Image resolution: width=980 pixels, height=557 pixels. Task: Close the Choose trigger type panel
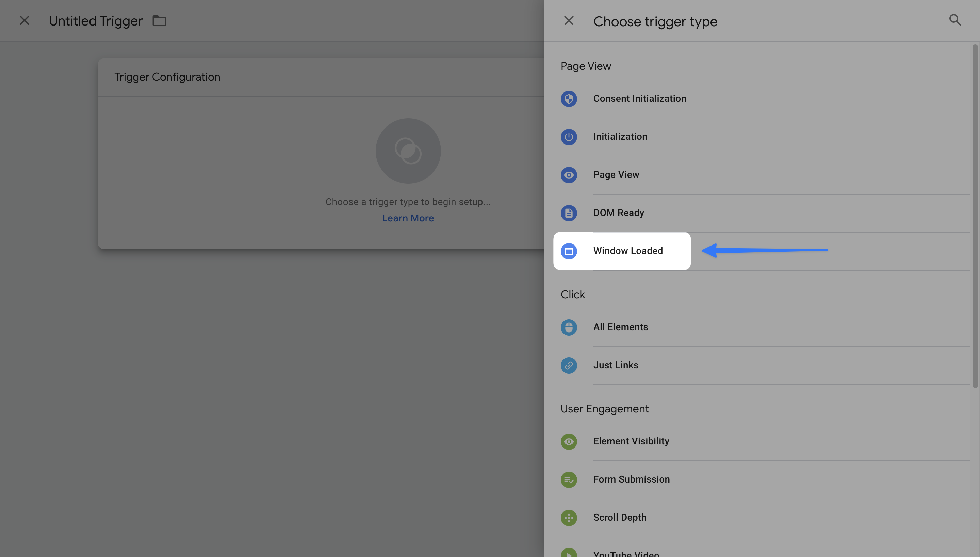pyautogui.click(x=569, y=21)
